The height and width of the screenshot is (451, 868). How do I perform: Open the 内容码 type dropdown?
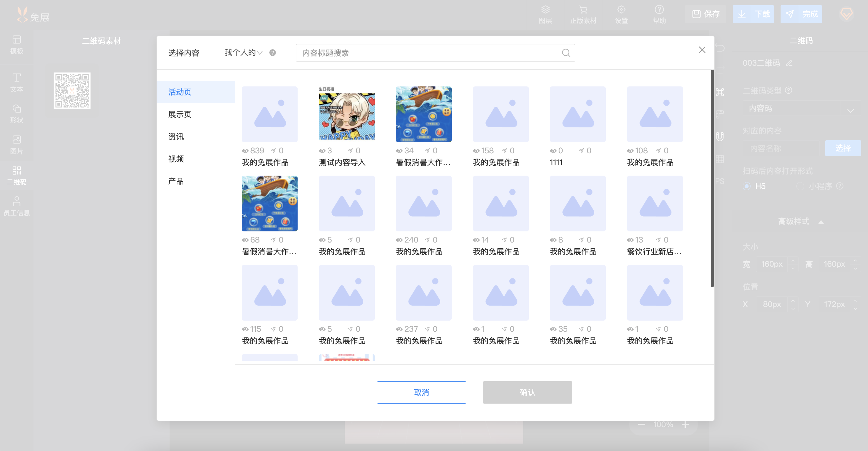[801, 108]
